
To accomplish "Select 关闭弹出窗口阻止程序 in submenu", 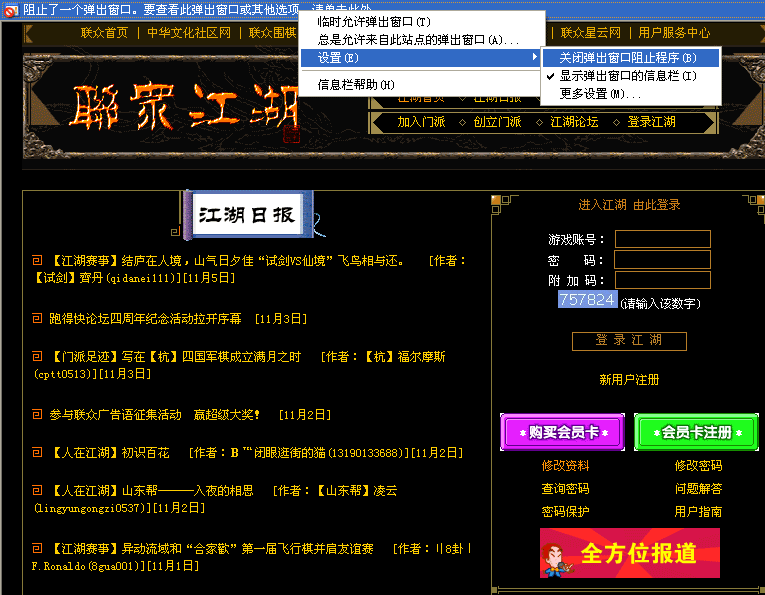I will pyautogui.click(x=628, y=58).
